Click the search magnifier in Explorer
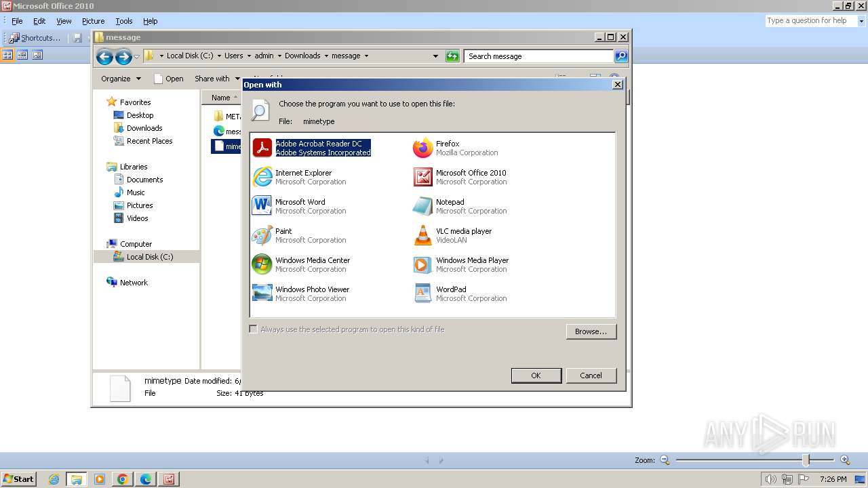The height and width of the screenshot is (488, 868). tap(621, 56)
